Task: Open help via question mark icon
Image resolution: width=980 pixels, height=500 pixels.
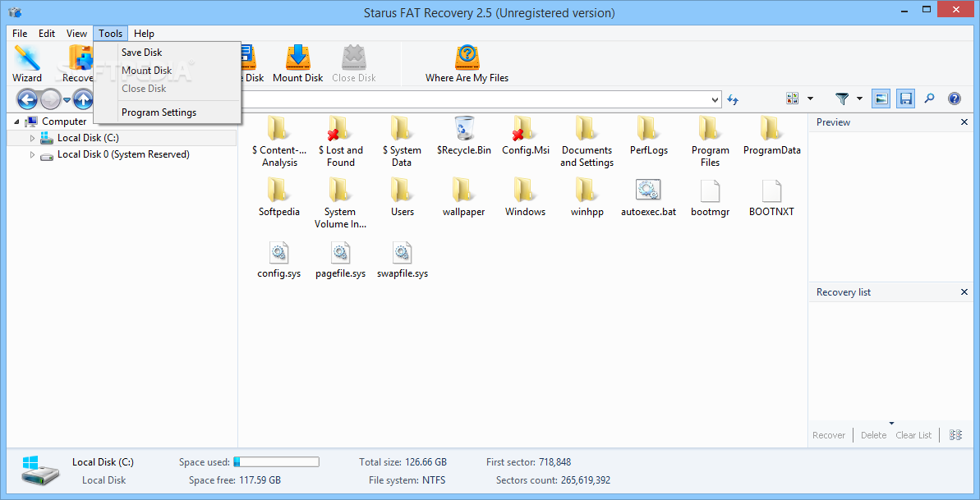Action: click(955, 99)
